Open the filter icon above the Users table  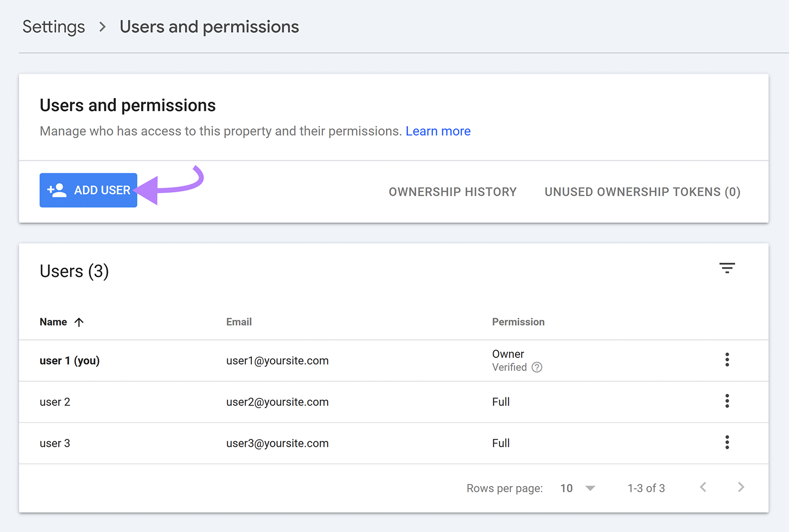pos(727,267)
